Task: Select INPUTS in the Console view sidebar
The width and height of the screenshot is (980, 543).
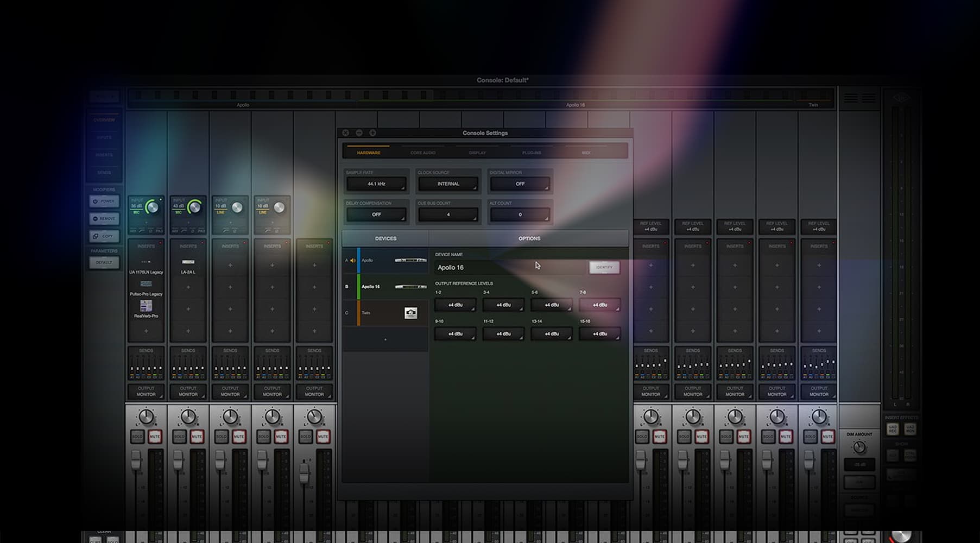Action: pyautogui.click(x=104, y=137)
